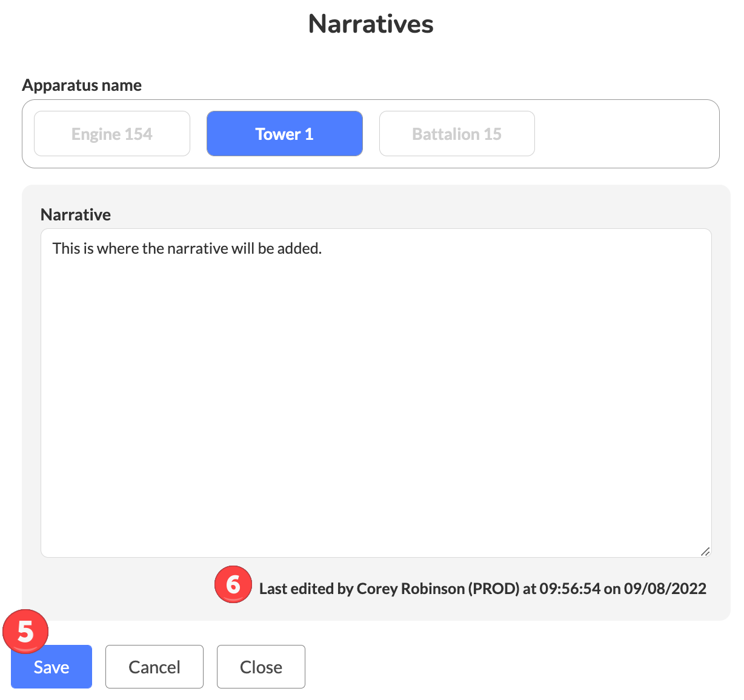The width and height of the screenshot is (744, 700).
Task: Click the red step 6 marker
Action: point(233,584)
